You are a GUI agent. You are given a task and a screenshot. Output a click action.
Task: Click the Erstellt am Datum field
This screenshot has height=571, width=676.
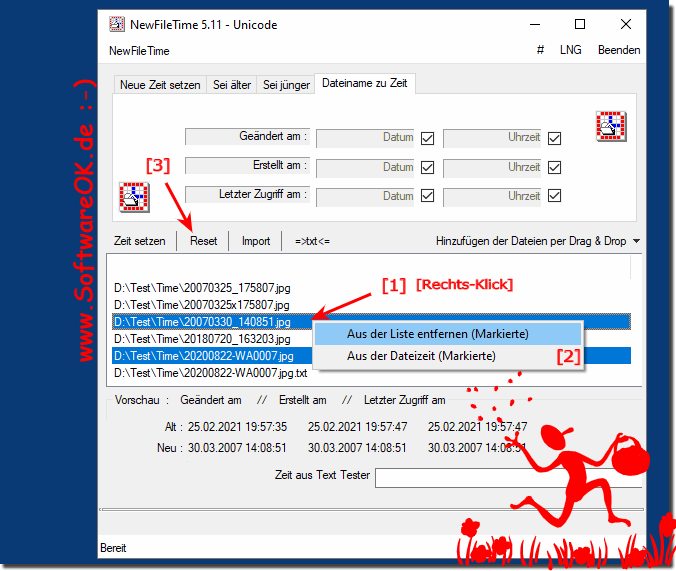(x=365, y=168)
